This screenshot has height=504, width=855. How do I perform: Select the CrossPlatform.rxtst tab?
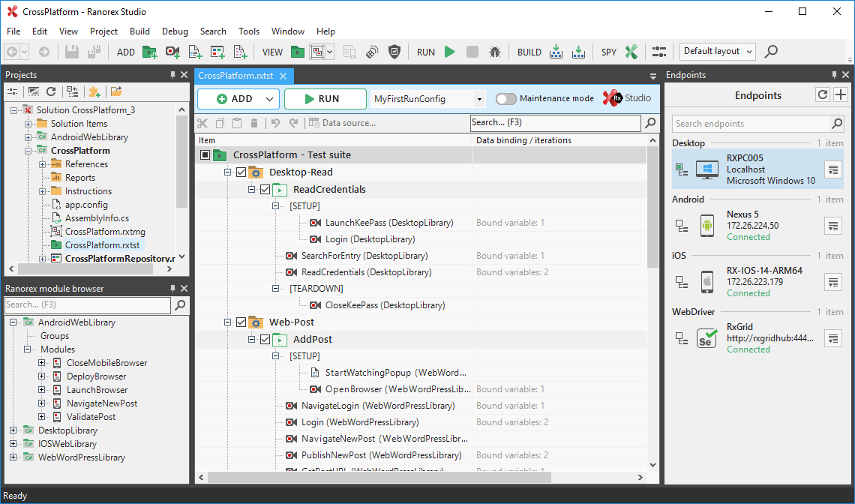[236, 76]
